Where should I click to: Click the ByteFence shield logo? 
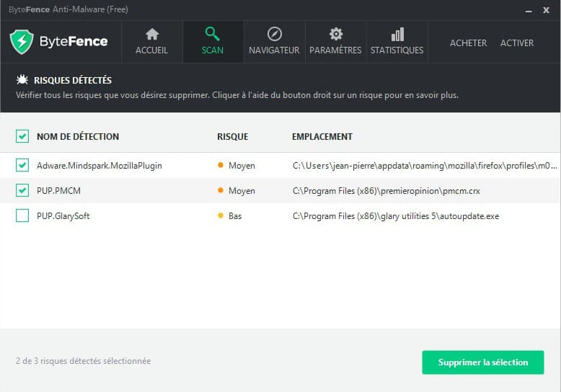pos(22,42)
